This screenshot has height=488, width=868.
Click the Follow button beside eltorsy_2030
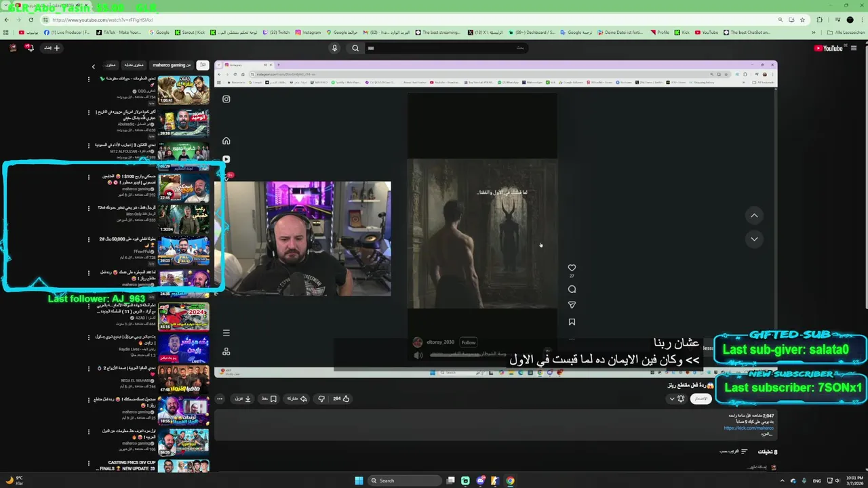pyautogui.click(x=469, y=342)
